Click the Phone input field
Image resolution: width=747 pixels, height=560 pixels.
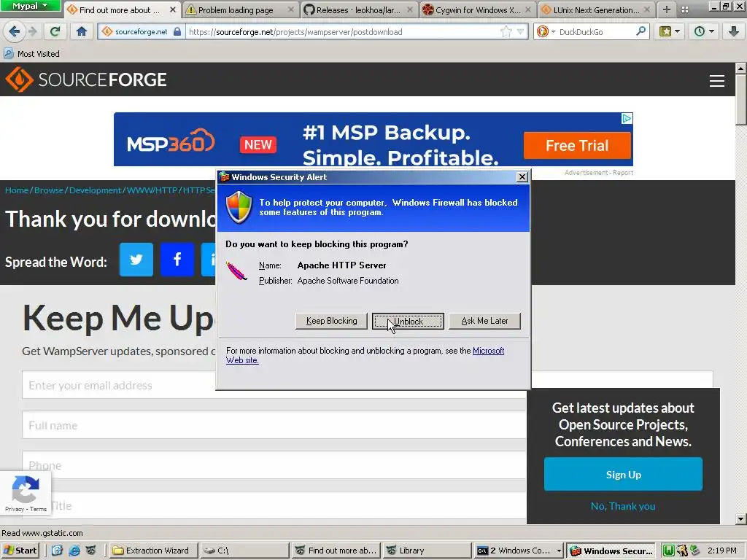[274, 465]
